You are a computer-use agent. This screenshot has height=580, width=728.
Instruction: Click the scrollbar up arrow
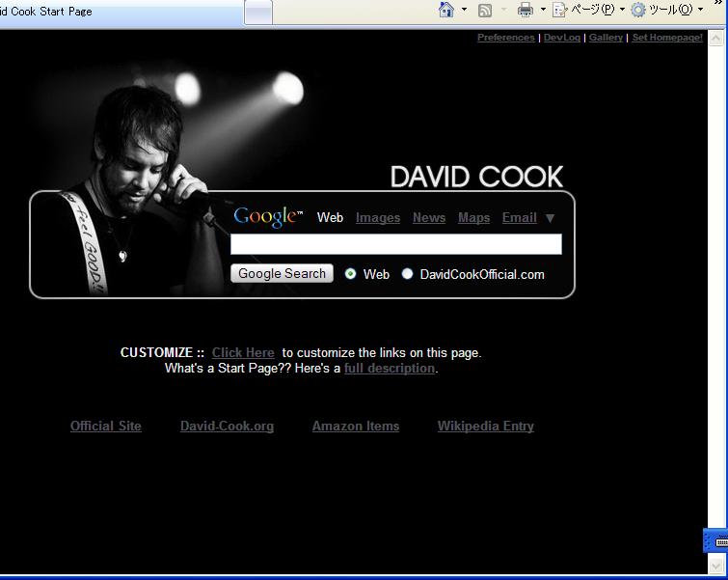coord(715,38)
